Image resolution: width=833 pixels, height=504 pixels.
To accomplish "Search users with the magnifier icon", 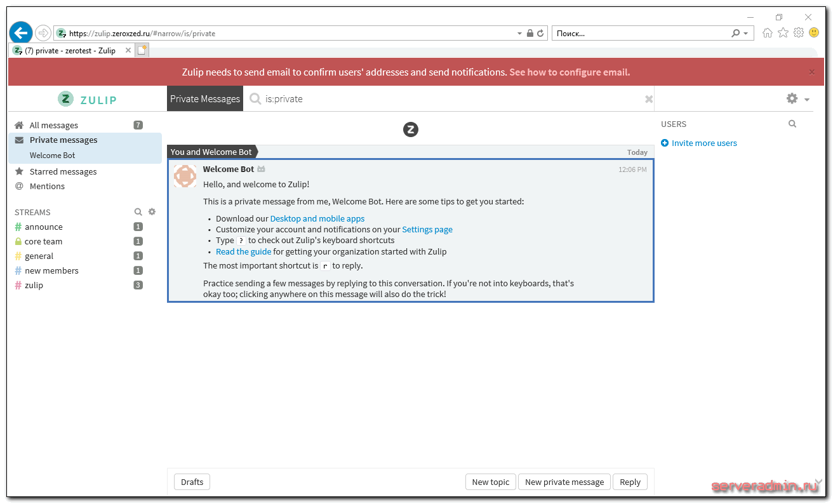I will tap(792, 124).
